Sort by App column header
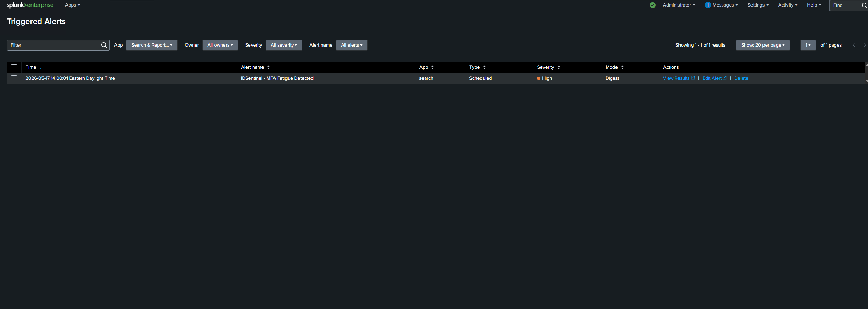Viewport: 868px width, 309px height. [426, 67]
